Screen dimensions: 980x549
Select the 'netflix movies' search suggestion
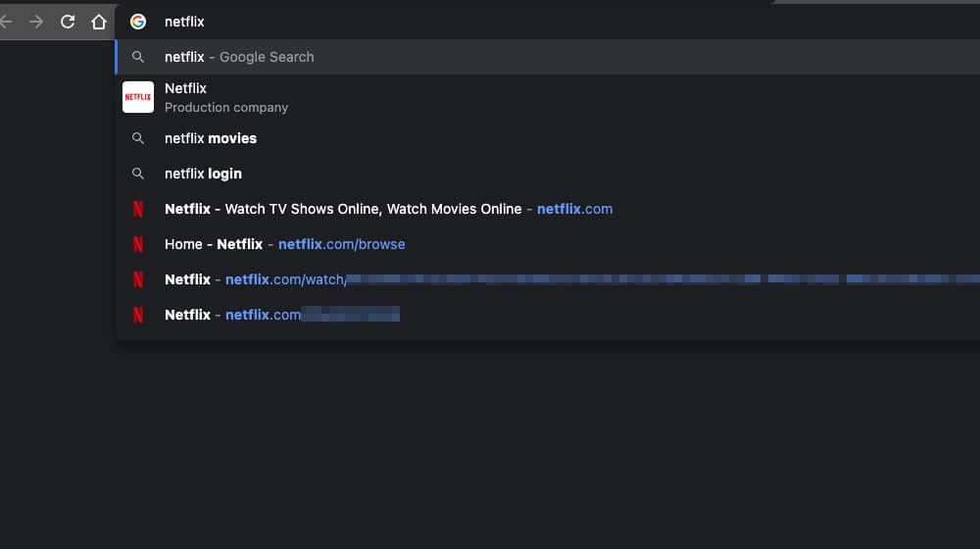pos(211,138)
